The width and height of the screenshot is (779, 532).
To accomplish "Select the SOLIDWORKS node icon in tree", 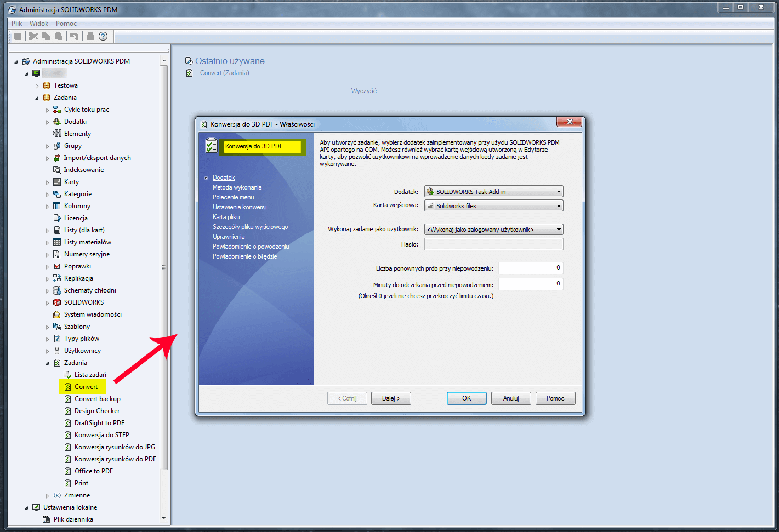I will click(x=57, y=302).
